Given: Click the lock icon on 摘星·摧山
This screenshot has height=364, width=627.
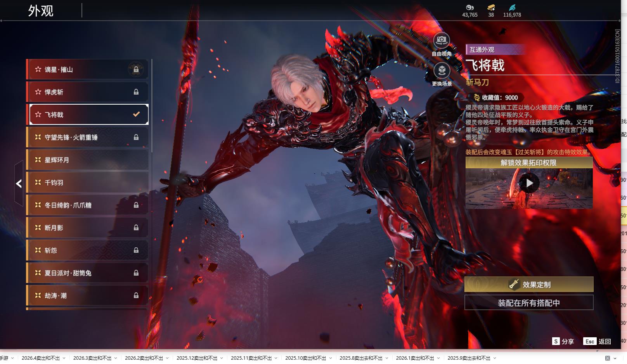Looking at the screenshot, I should click(x=136, y=69).
